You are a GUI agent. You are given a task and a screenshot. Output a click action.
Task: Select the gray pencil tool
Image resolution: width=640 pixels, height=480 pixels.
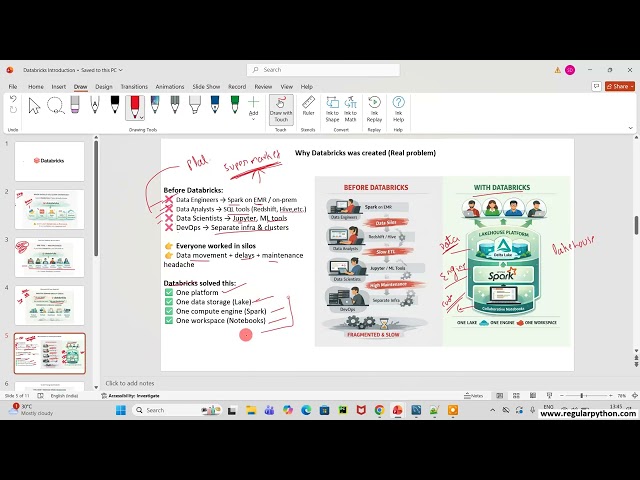coord(175,104)
